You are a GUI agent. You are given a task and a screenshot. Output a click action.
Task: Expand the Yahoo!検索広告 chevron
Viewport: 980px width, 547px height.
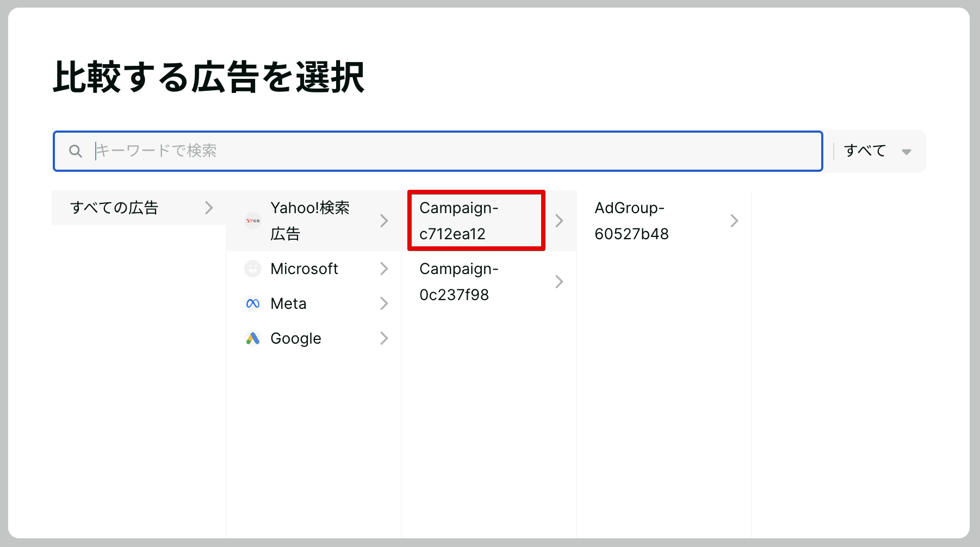point(384,221)
